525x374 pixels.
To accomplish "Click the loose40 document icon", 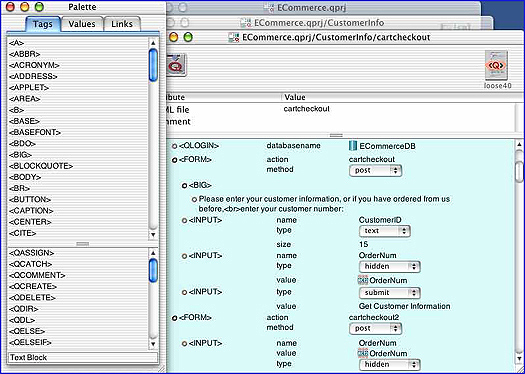I will point(496,65).
